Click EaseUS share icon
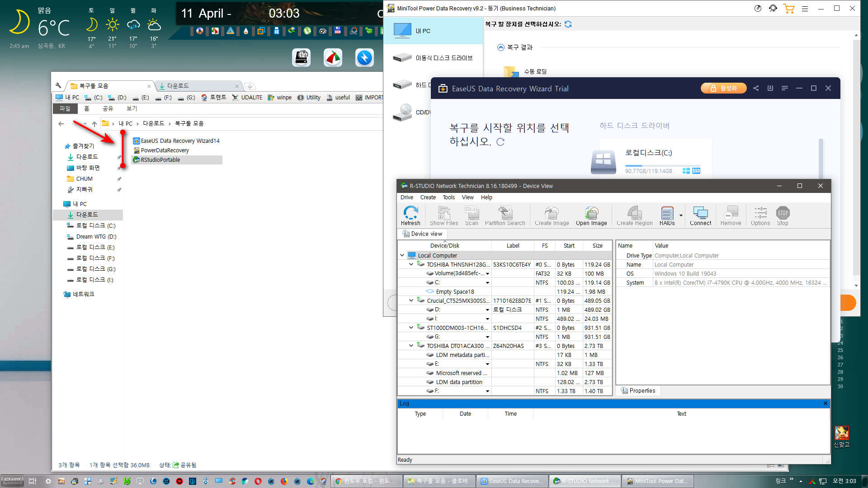Image resolution: width=868 pixels, height=488 pixels. pyautogui.click(x=756, y=88)
